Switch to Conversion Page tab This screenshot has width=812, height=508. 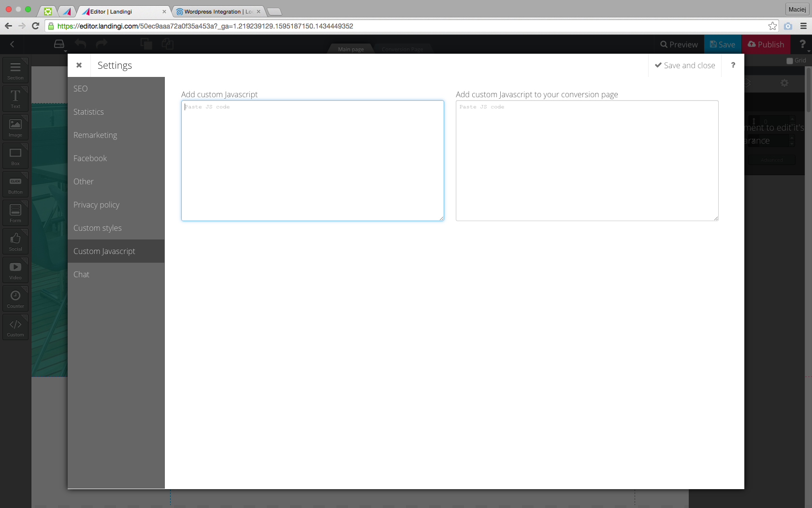tap(402, 49)
